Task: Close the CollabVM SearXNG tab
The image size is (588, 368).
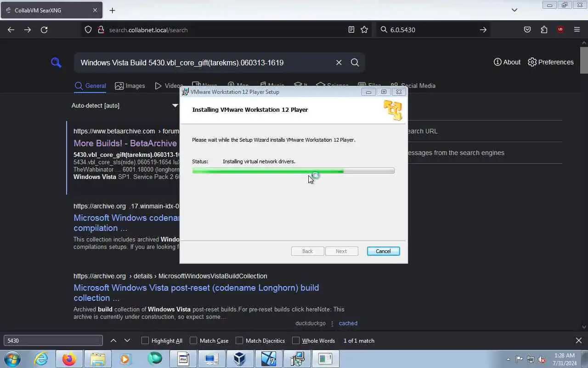Action: (x=95, y=10)
